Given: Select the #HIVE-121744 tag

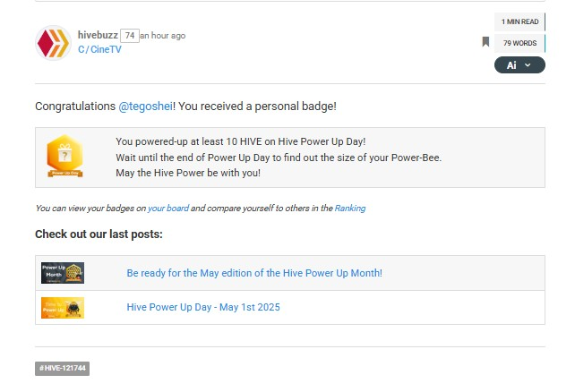Looking at the screenshot, I should [x=63, y=368].
